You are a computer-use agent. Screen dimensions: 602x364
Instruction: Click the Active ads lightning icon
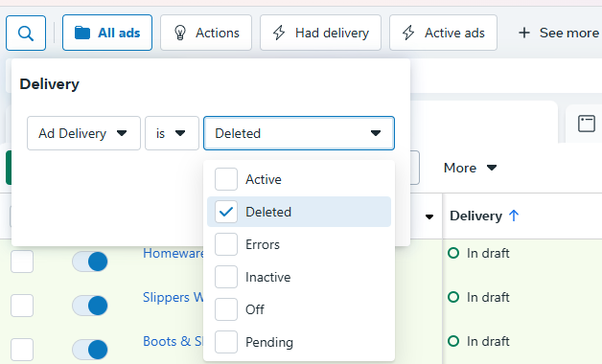(x=408, y=33)
